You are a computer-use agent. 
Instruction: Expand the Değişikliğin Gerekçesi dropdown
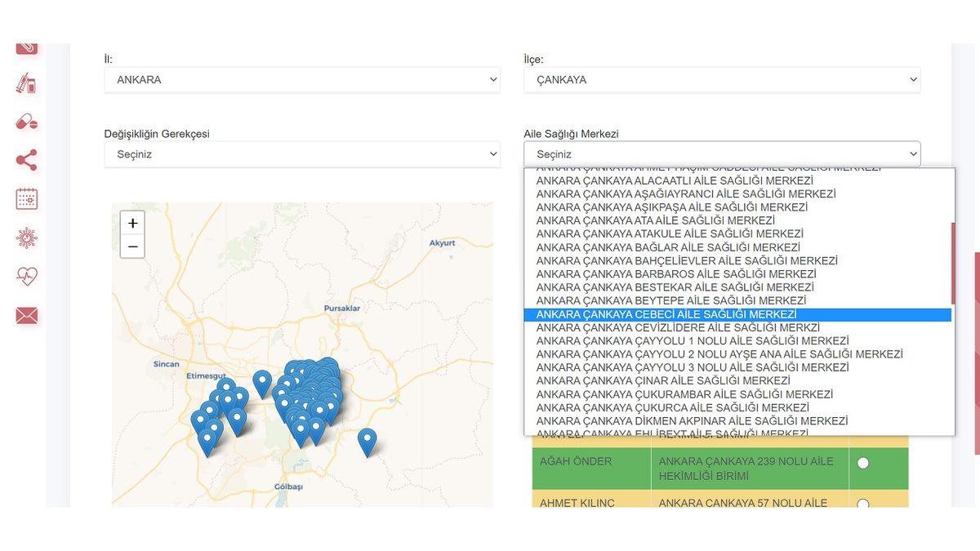[x=302, y=154]
